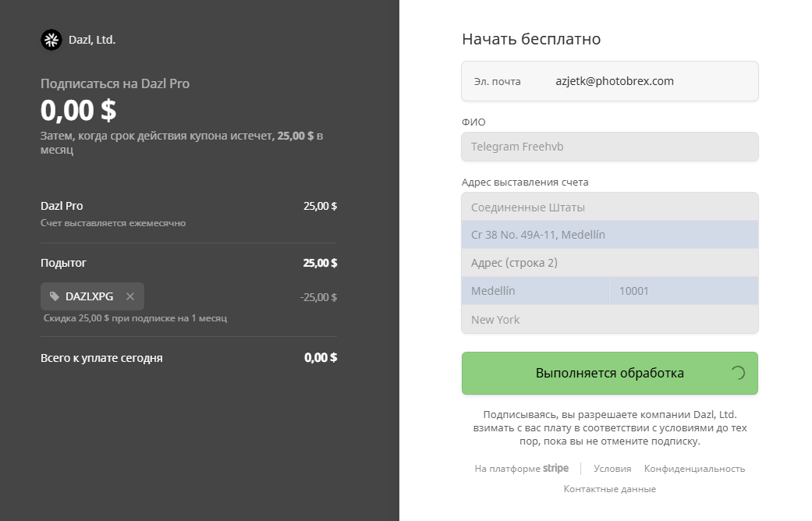Click the Dazl Pro line item
This screenshot has width=812, height=521.
pyautogui.click(x=62, y=206)
